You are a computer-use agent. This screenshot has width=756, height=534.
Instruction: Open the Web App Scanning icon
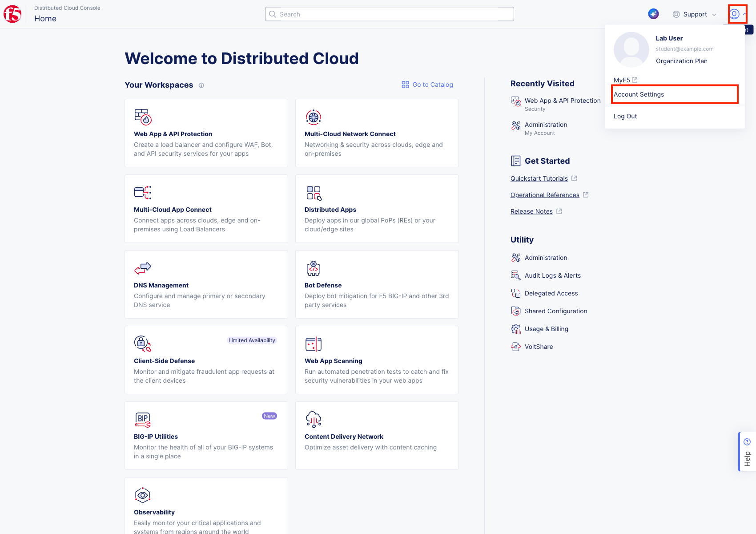314,344
